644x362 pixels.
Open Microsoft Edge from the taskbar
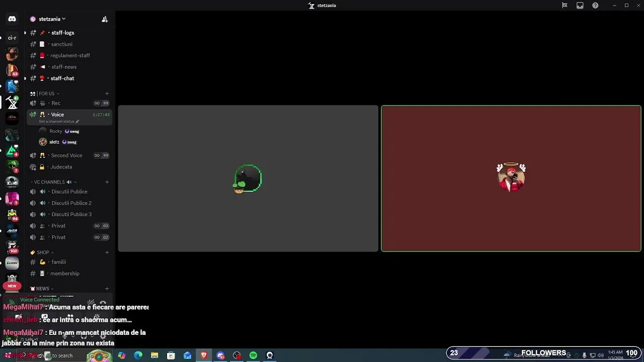138,355
